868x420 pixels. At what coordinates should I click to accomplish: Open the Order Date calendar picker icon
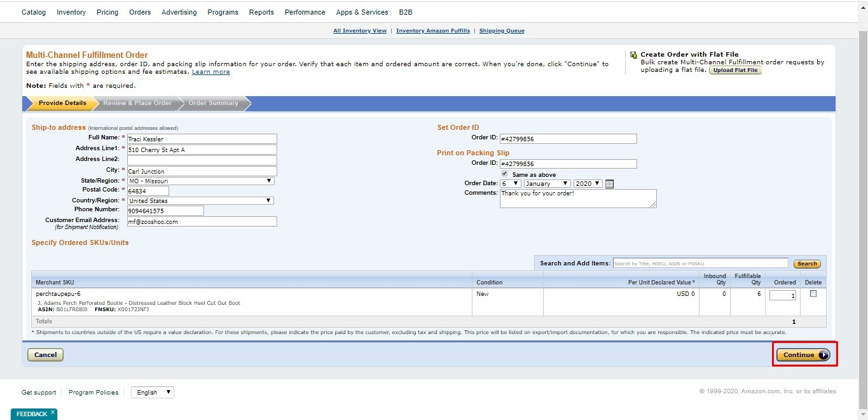click(609, 184)
